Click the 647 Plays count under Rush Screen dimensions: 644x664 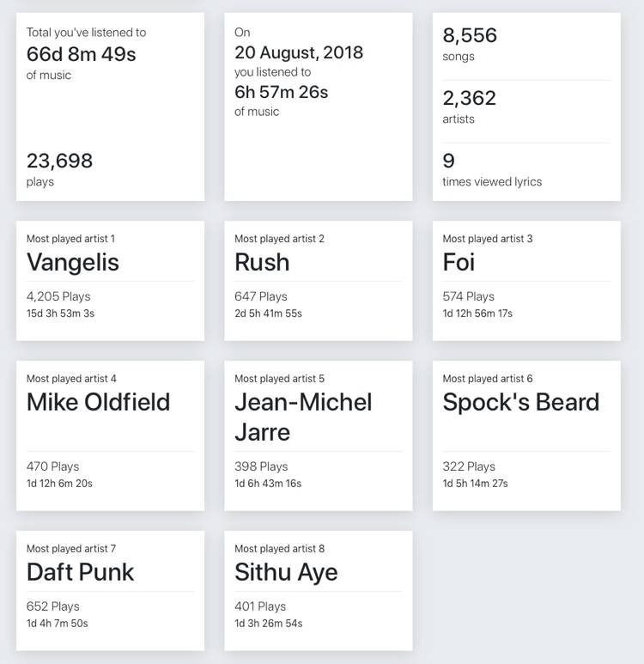(261, 296)
